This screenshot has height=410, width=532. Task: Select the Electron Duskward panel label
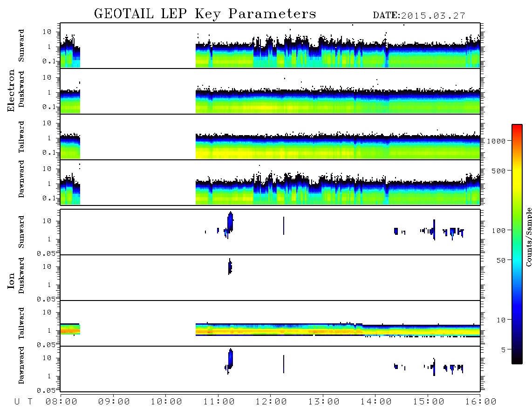[x=21, y=89]
